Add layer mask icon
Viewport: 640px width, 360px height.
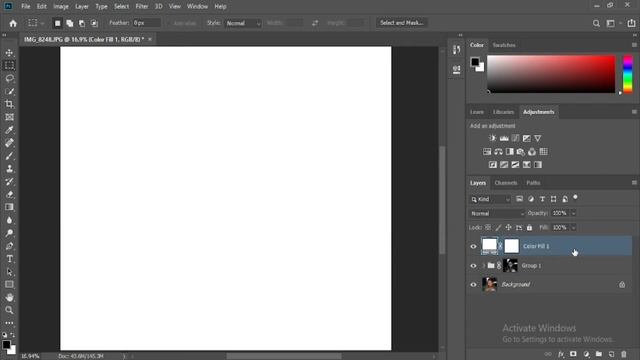tap(573, 354)
